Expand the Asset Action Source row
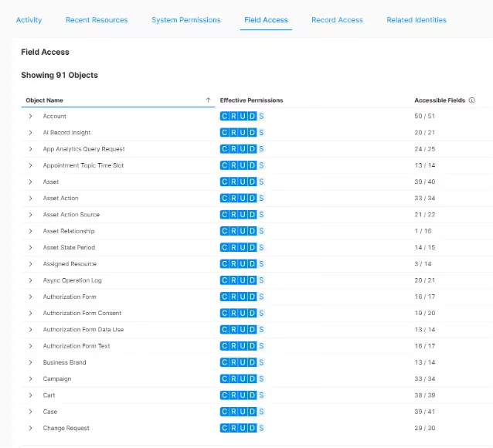Image resolution: width=493 pixels, height=448 pixels. (30, 215)
